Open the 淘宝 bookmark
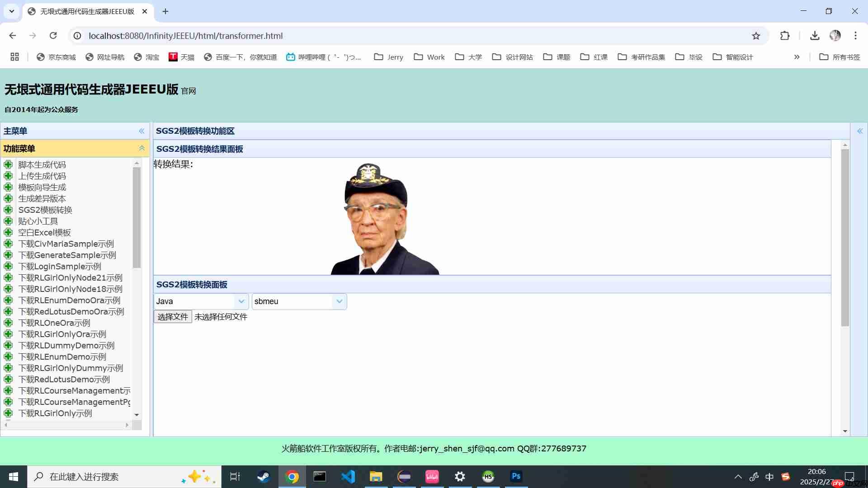The image size is (868, 488). click(146, 57)
